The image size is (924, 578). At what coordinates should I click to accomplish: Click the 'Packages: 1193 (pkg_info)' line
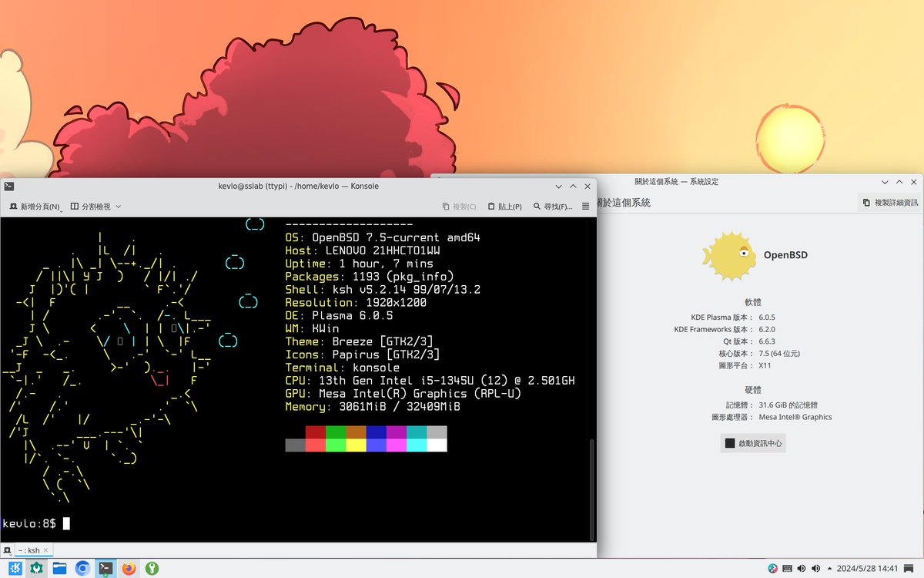369,277
